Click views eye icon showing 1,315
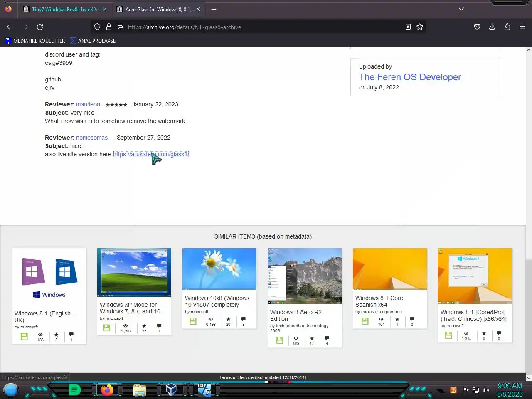The height and width of the screenshot is (399, 532). (466, 333)
